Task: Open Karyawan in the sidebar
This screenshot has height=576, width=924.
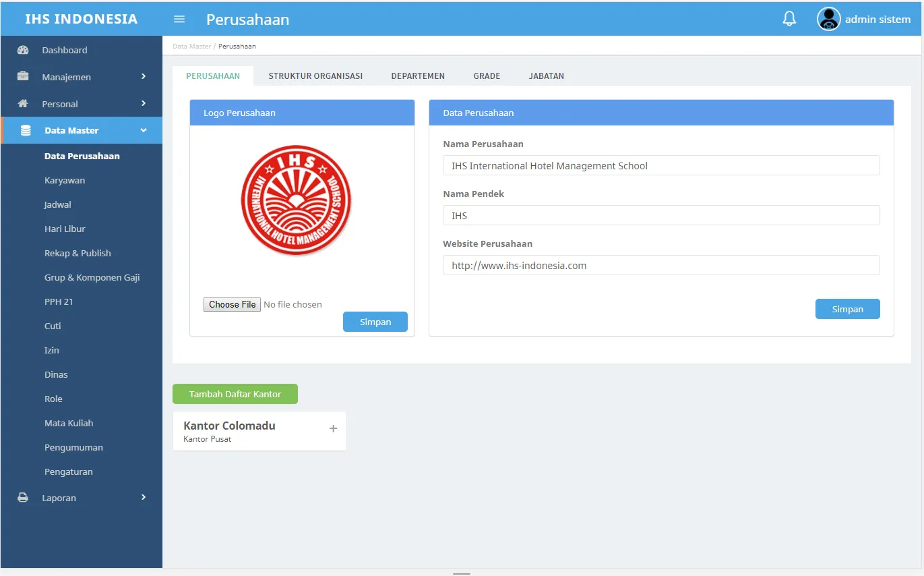Action: 65,180
